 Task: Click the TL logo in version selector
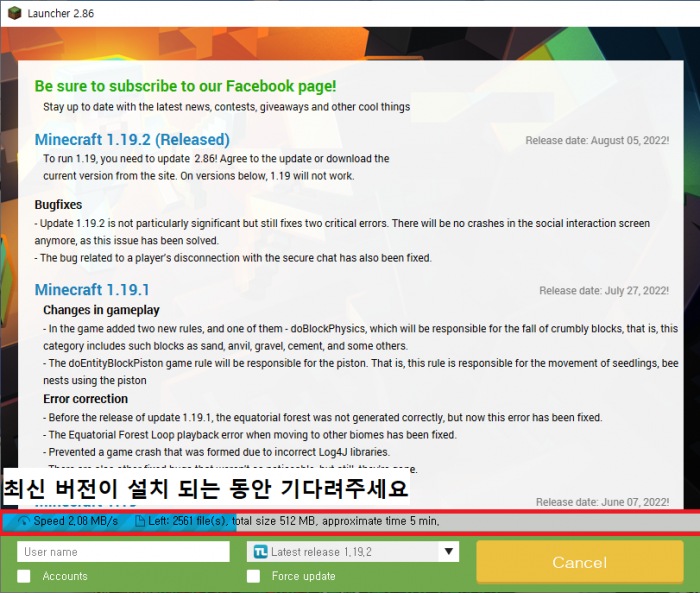pyautogui.click(x=260, y=552)
